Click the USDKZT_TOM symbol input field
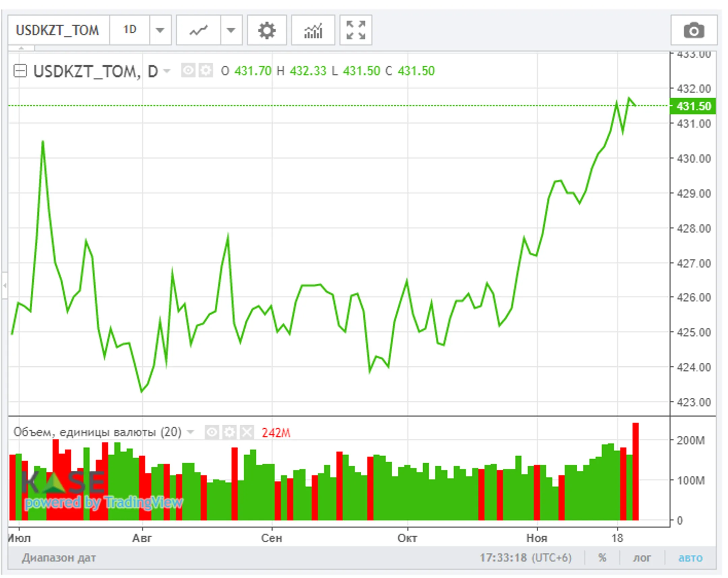The width and height of the screenshot is (728, 578). (x=58, y=30)
